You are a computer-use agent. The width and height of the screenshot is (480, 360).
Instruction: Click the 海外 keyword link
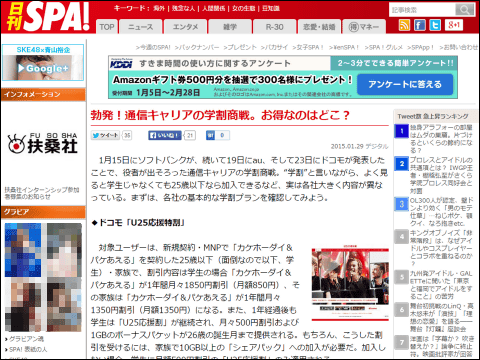159,8
